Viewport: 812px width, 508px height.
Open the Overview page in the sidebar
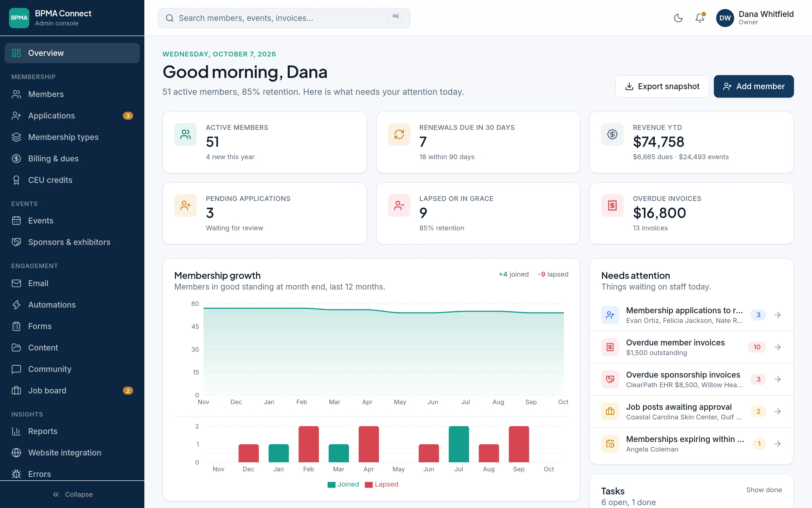pos(72,53)
